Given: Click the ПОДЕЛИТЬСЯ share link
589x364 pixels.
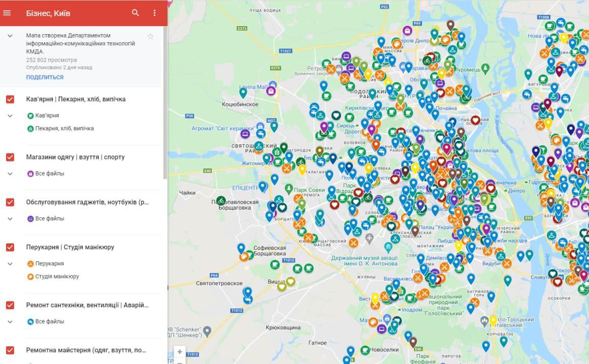Looking at the screenshot, I should [45, 77].
